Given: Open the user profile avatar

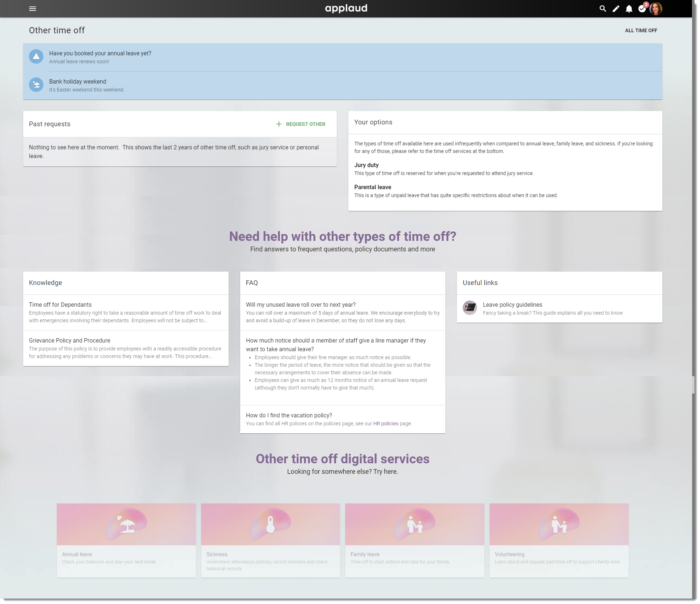Looking at the screenshot, I should (656, 8).
